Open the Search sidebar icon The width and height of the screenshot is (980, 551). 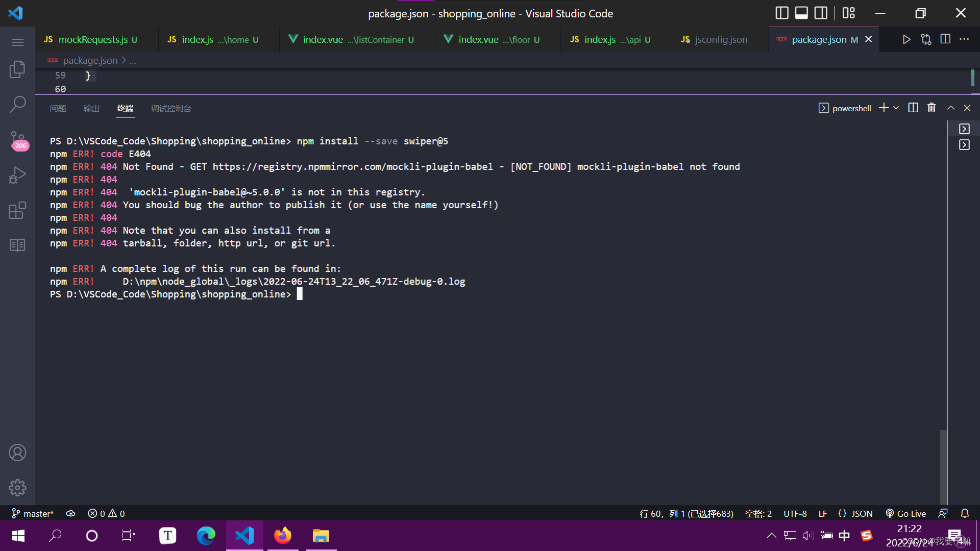pos(17,104)
